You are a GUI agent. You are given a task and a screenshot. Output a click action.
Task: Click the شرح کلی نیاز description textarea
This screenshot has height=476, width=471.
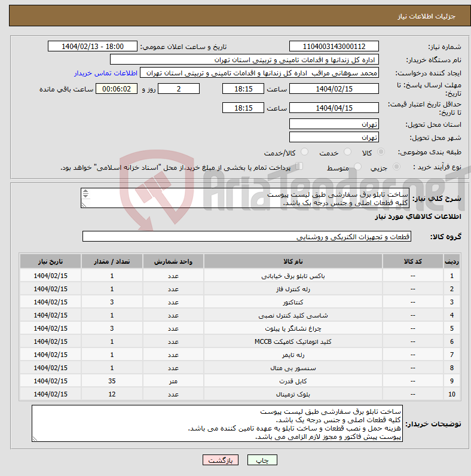pyautogui.click(x=245, y=198)
